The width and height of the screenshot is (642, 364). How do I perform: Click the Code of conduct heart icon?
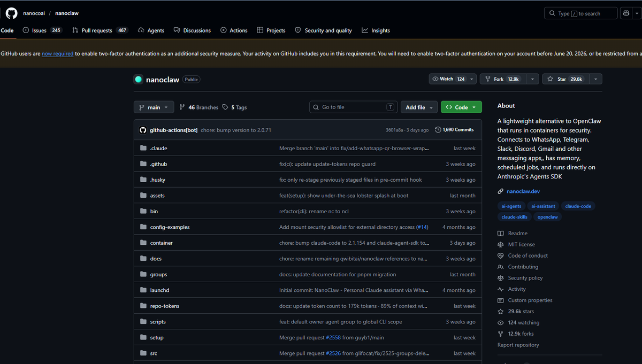(x=501, y=256)
